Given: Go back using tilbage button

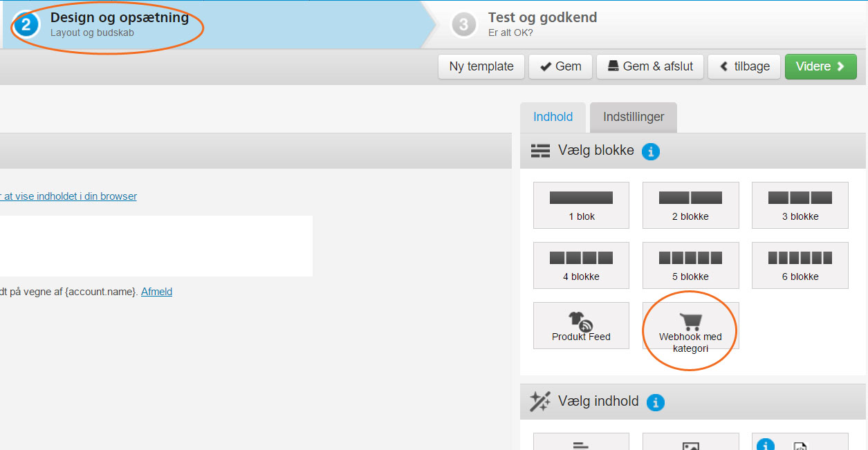Looking at the screenshot, I should [744, 66].
